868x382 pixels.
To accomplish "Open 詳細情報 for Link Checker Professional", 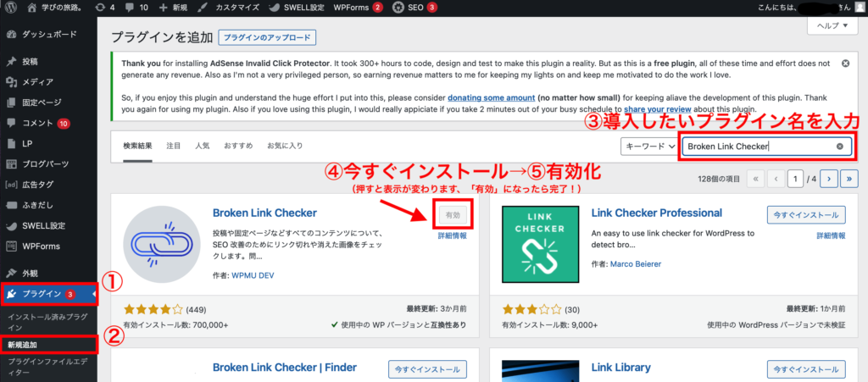I will pyautogui.click(x=832, y=235).
